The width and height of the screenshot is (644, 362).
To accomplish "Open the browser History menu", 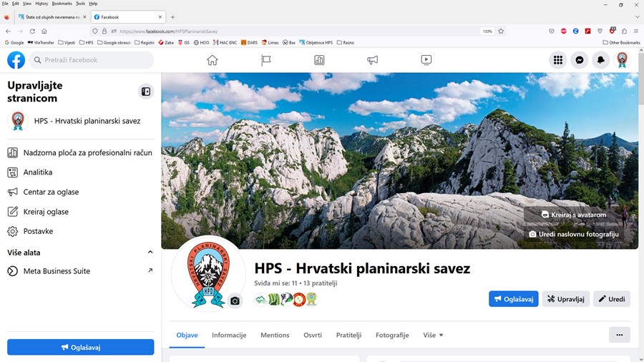I will (x=42, y=4).
